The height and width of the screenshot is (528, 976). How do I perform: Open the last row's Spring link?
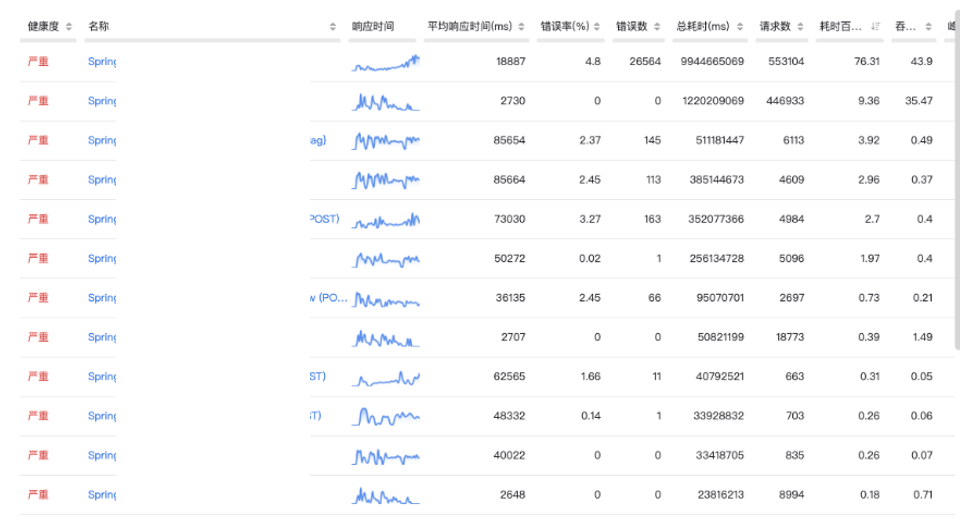tap(102, 495)
